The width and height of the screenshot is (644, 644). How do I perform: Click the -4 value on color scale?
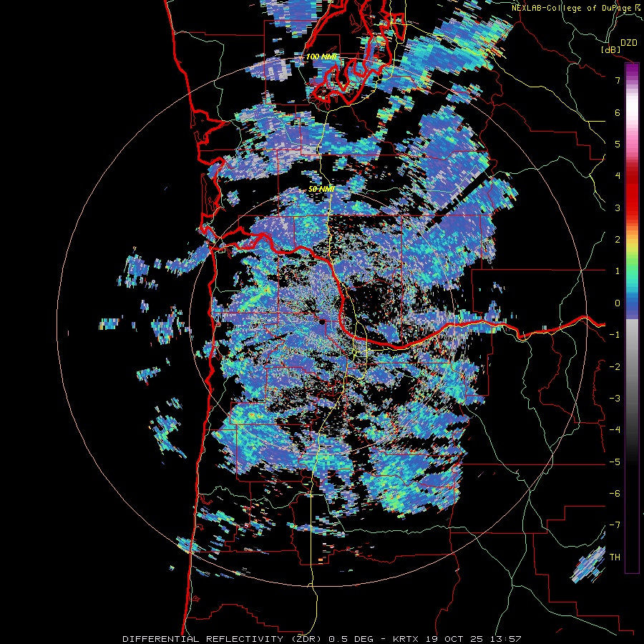tap(615, 430)
